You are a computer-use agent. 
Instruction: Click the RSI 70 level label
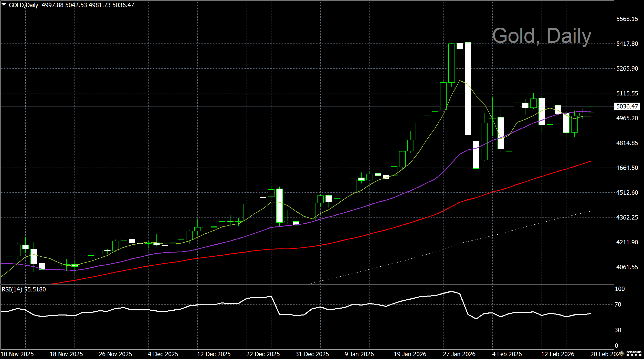pos(618,304)
